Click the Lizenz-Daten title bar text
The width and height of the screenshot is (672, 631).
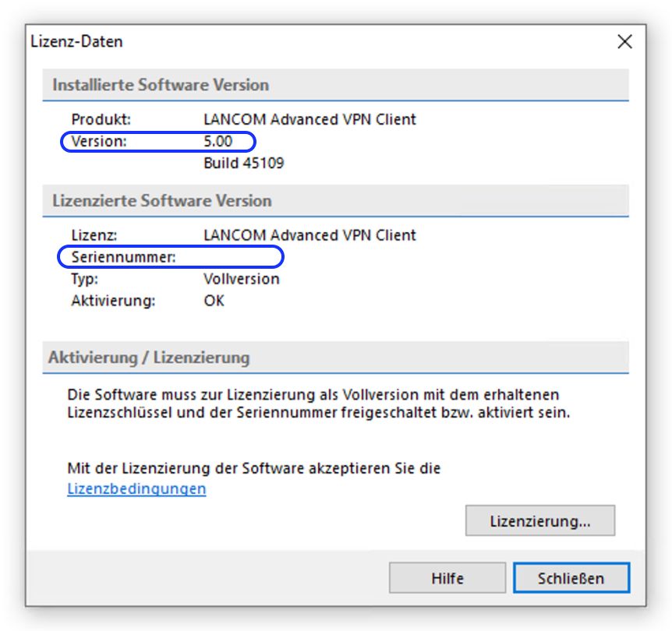point(76,42)
